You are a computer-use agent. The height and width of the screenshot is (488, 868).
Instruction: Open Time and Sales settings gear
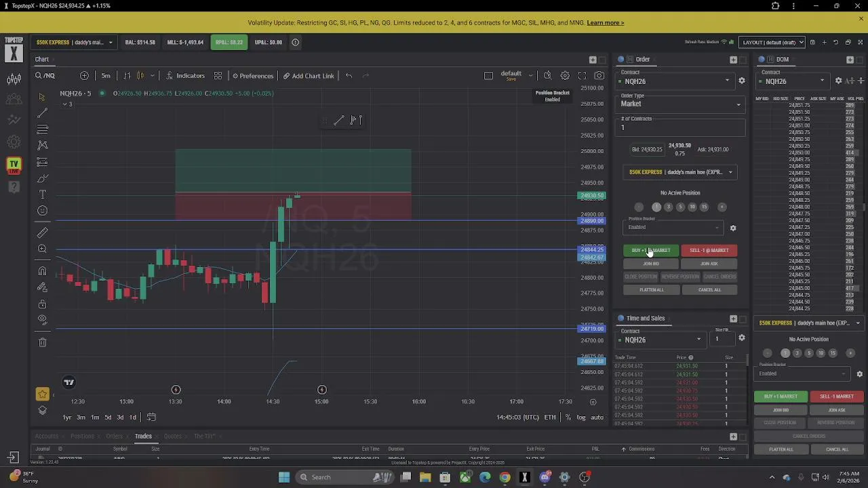[742, 338]
